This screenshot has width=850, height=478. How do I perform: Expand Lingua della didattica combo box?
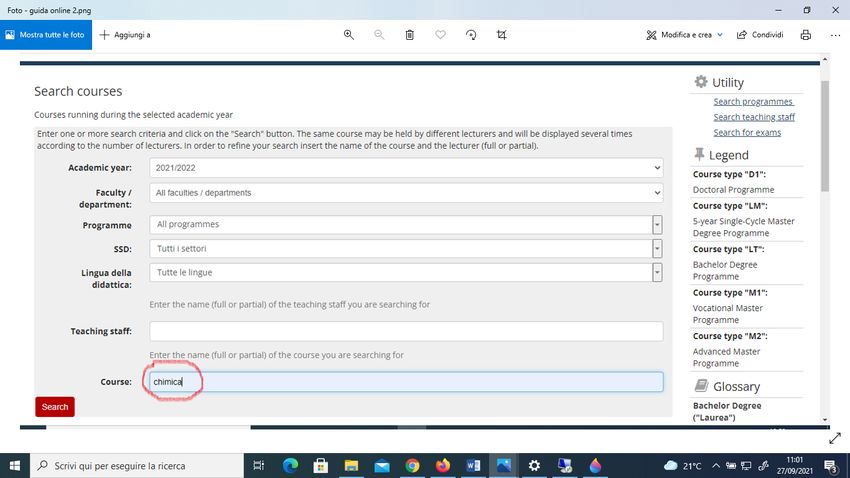(x=657, y=273)
